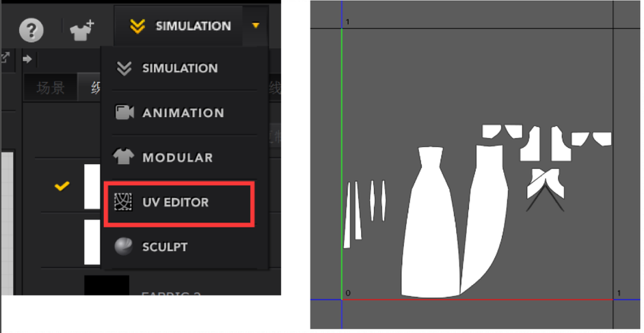Click the sphere icon beside SCULPT
The height and width of the screenshot is (333, 644).
coord(124,247)
